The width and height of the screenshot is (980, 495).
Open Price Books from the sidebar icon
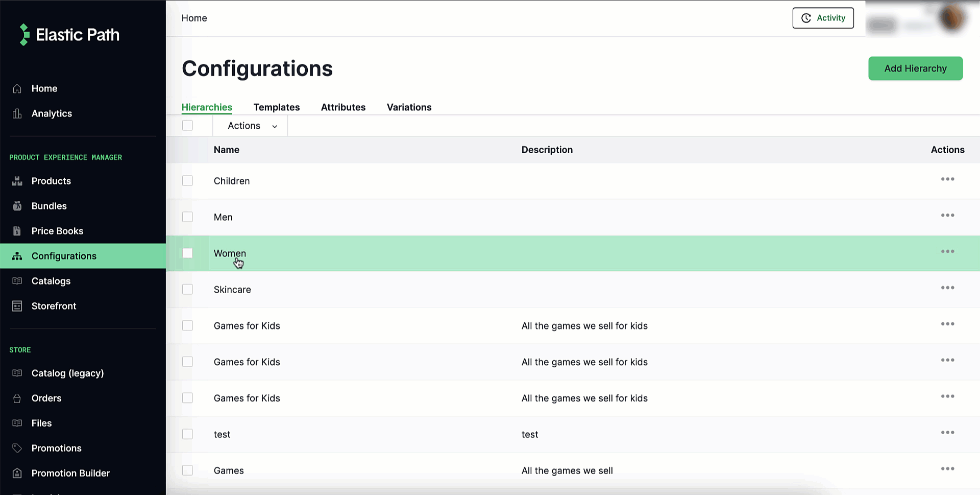tap(17, 231)
